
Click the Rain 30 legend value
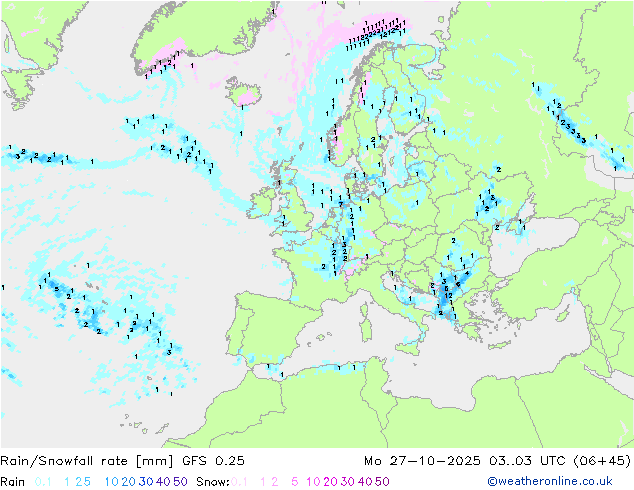pyautogui.click(x=146, y=482)
